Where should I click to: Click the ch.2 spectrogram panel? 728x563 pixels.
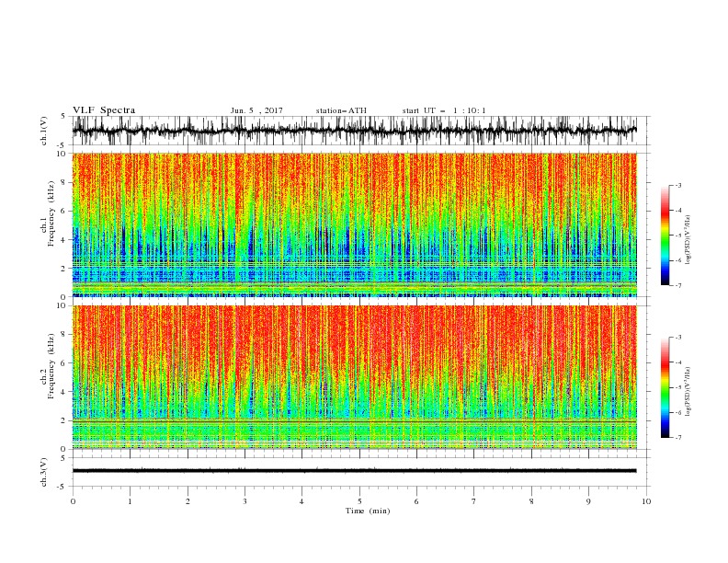[x=354, y=377]
